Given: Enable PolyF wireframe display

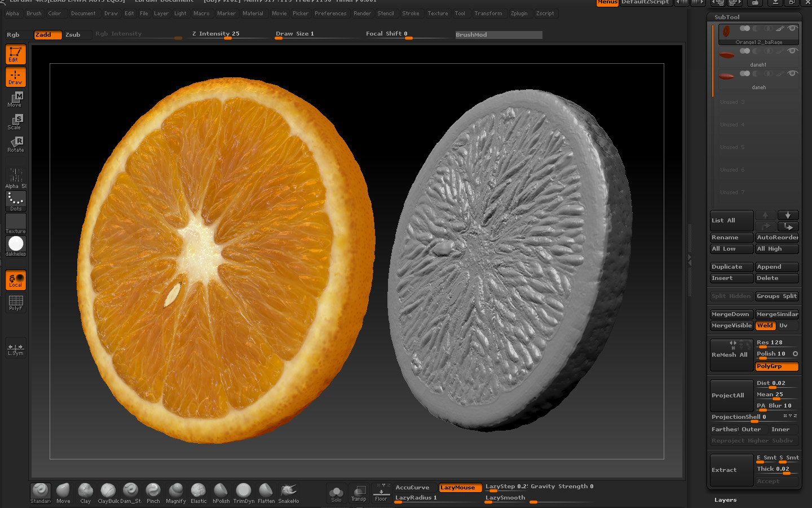Looking at the screenshot, I should 16,303.
